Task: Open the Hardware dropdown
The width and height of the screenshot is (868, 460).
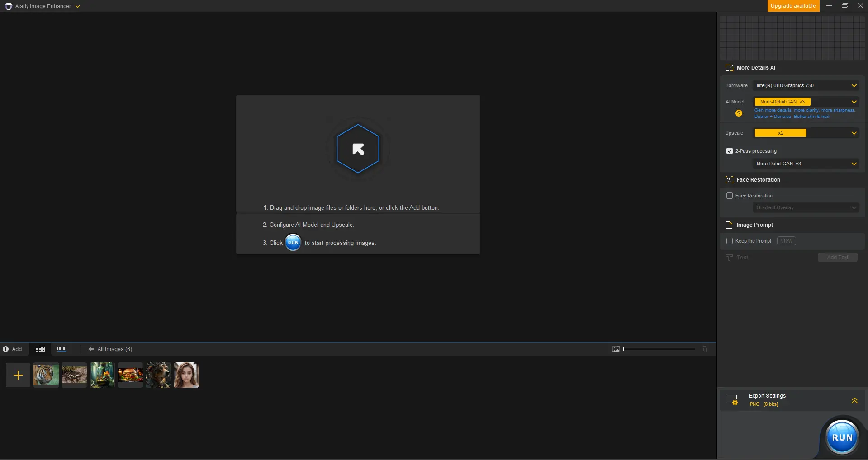Action: tap(806, 85)
